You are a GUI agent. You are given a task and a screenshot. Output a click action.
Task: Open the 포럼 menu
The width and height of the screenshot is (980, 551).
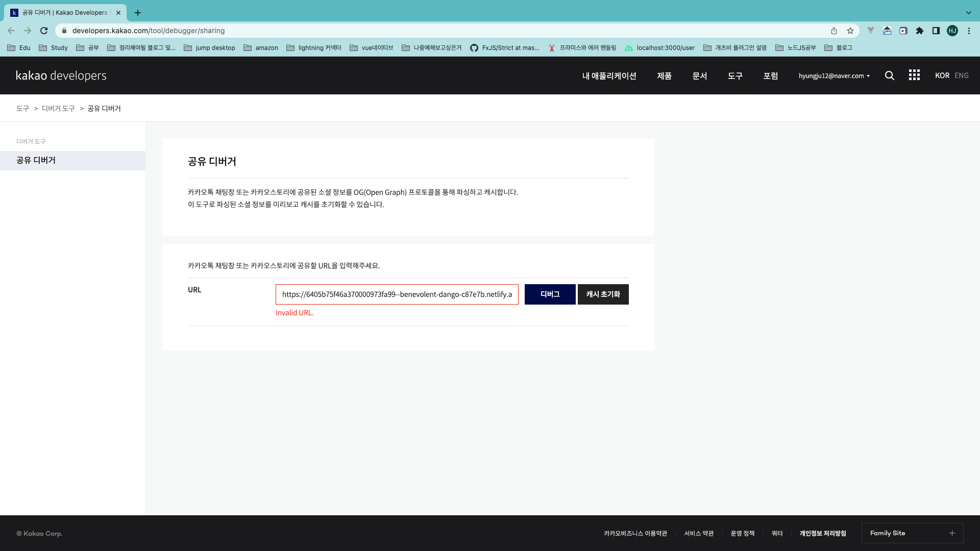pyautogui.click(x=770, y=76)
